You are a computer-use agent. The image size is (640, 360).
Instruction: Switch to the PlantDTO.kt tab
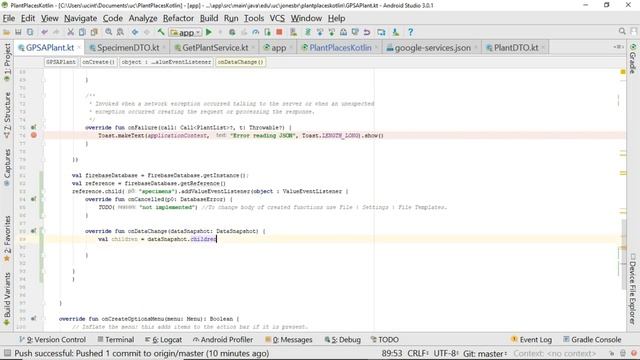pyautogui.click(x=516, y=48)
